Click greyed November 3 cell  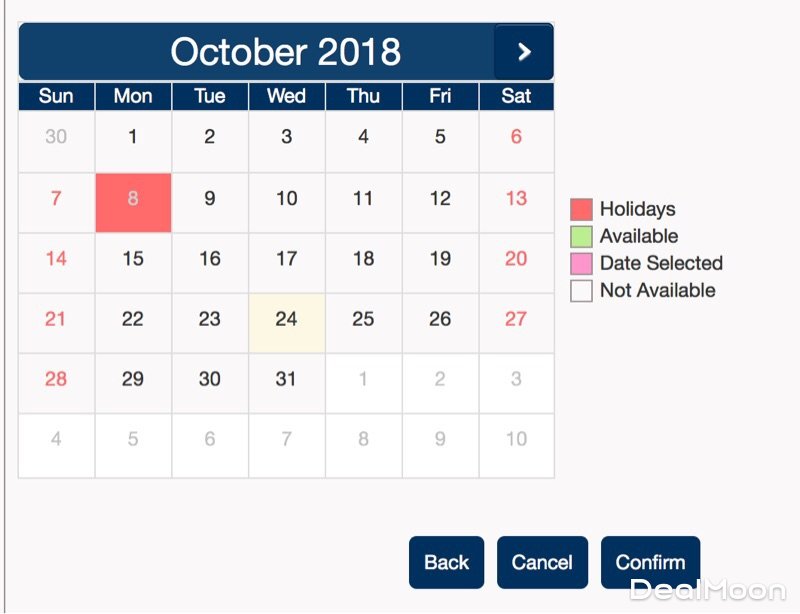pos(516,379)
